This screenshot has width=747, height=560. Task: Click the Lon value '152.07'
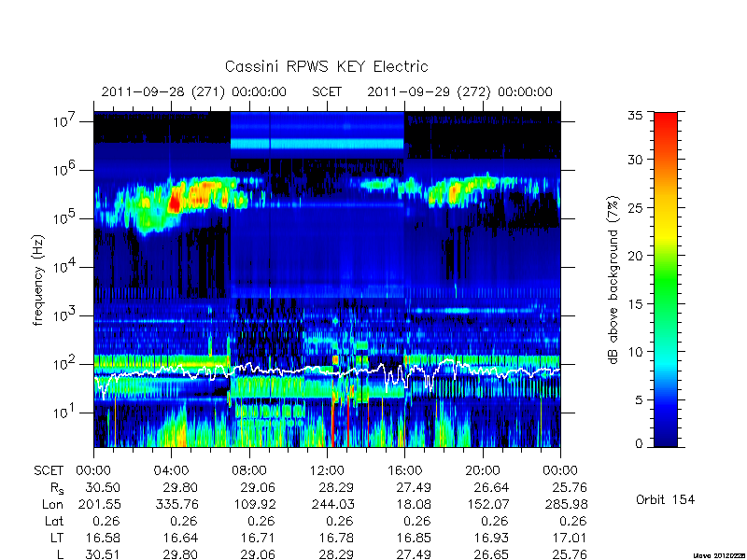coord(487,504)
